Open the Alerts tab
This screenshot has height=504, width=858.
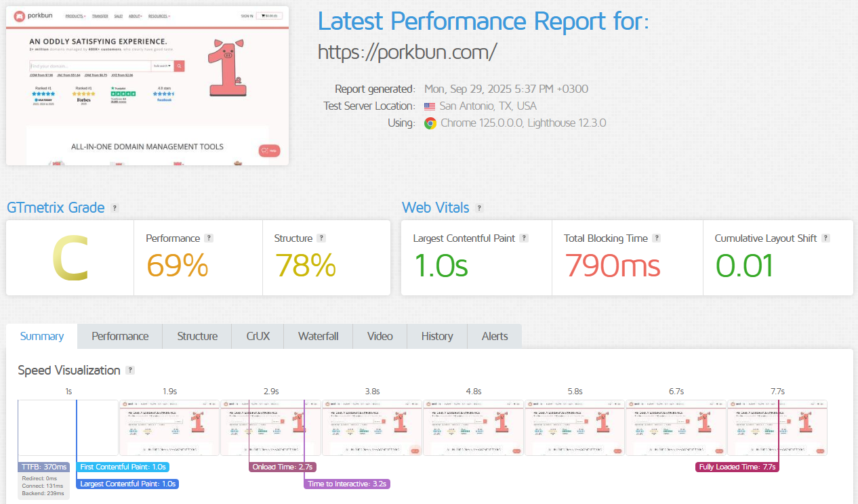click(495, 336)
